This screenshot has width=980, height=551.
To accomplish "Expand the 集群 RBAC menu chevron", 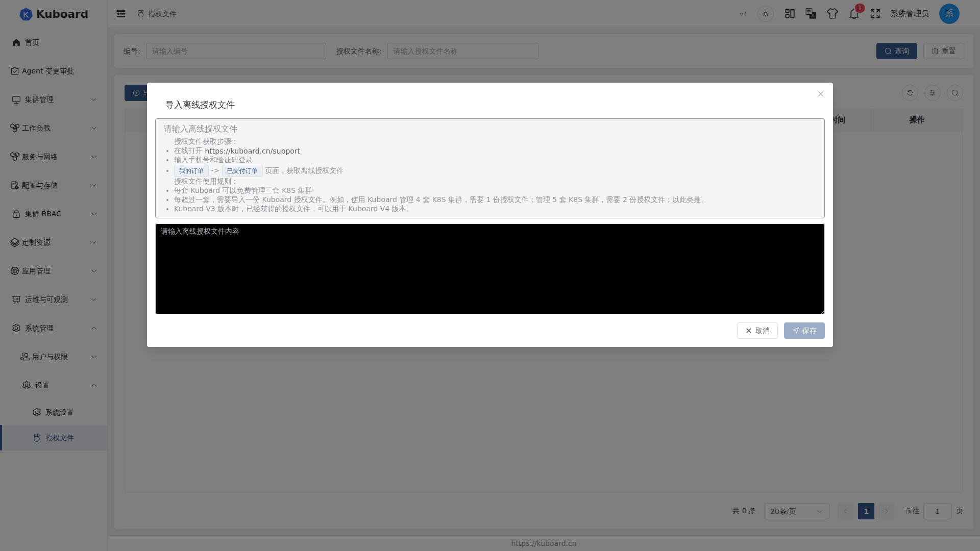I will (x=94, y=214).
